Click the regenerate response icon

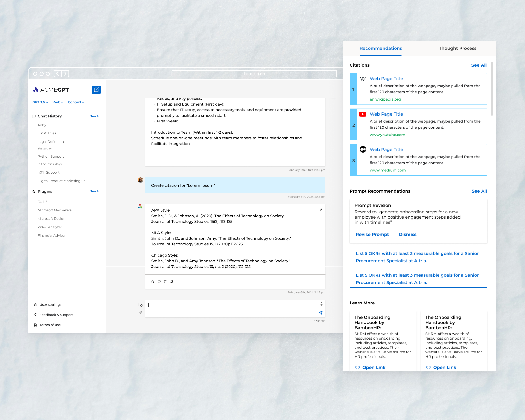click(x=166, y=282)
